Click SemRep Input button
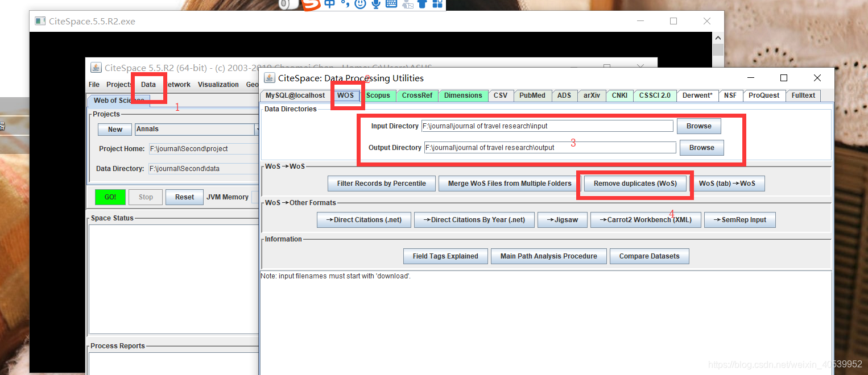This screenshot has height=375, width=868. [739, 220]
